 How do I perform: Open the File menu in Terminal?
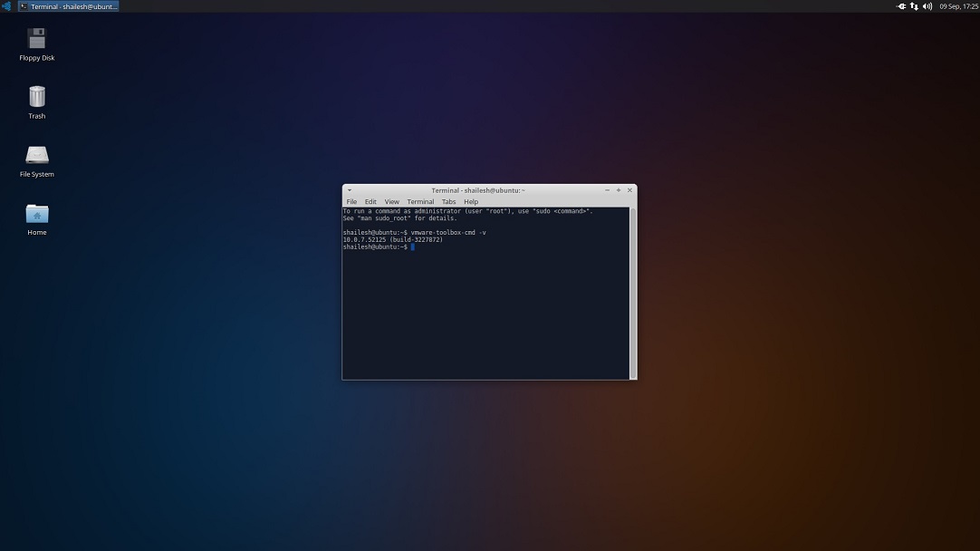pos(351,201)
